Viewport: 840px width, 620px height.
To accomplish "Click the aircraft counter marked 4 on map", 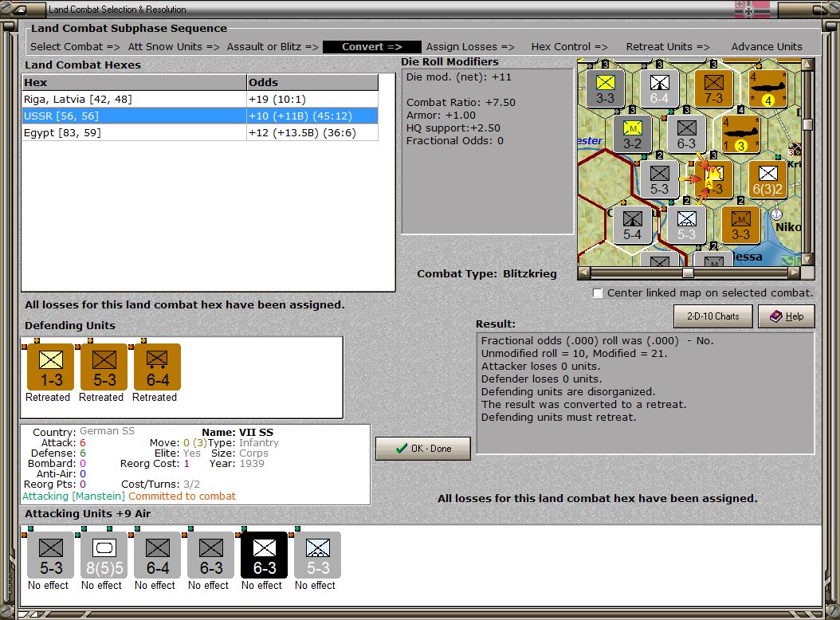I will (x=768, y=88).
